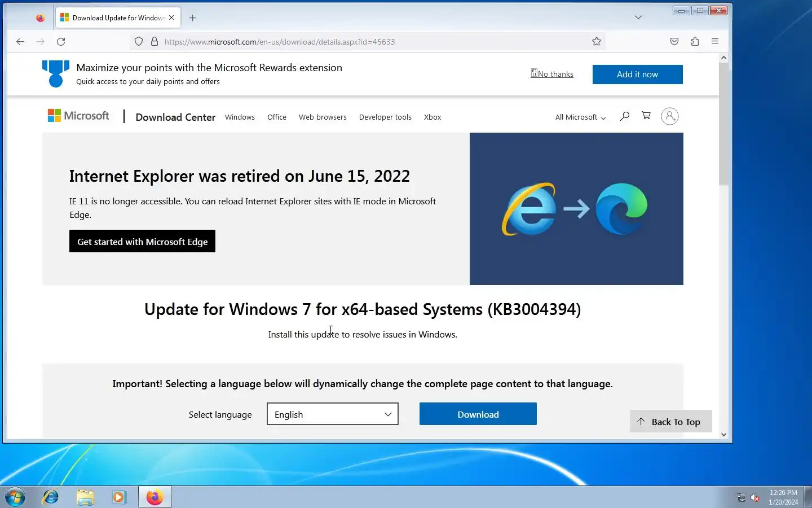The height and width of the screenshot is (508, 812).
Task: Click the Microsoft logo
Action: (78, 116)
